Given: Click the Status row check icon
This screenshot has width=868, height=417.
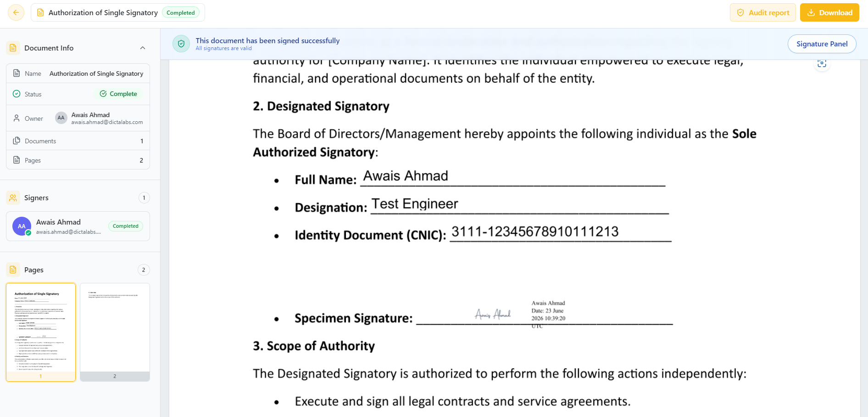Looking at the screenshot, I should pyautogui.click(x=17, y=94).
